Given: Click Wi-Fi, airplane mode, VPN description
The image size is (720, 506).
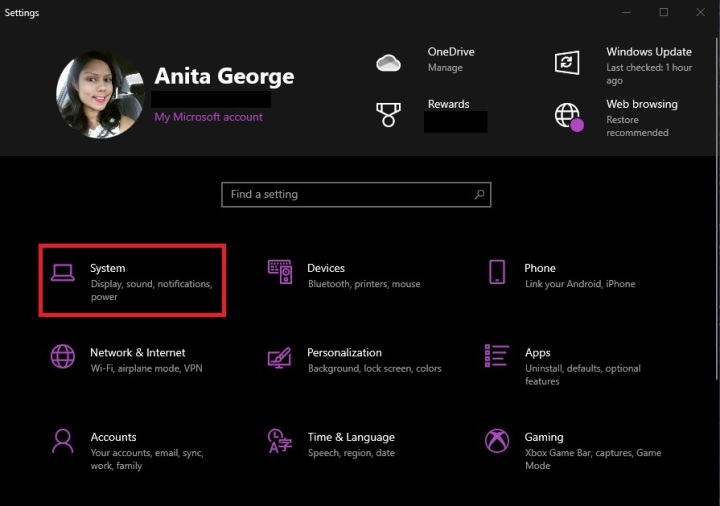Looking at the screenshot, I should [x=146, y=368].
